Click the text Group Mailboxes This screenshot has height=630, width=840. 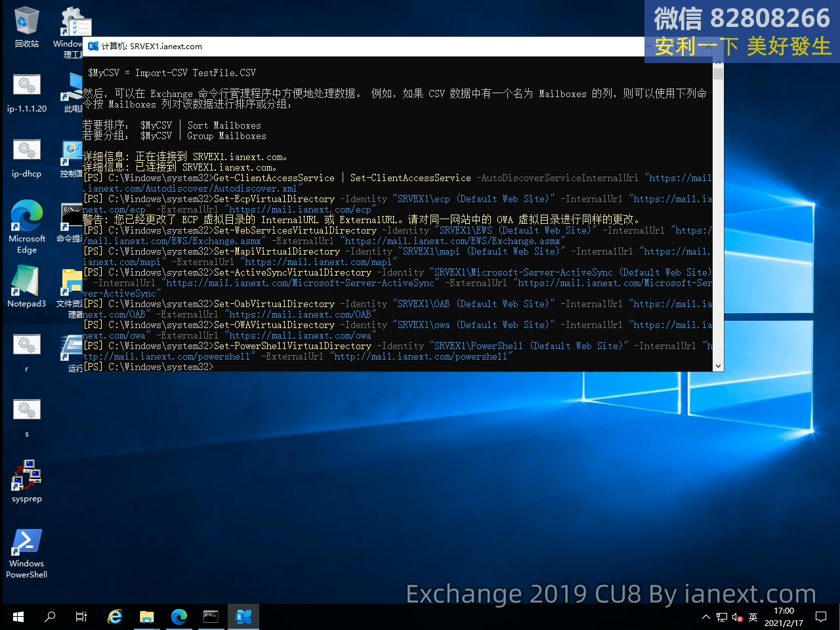pos(227,136)
